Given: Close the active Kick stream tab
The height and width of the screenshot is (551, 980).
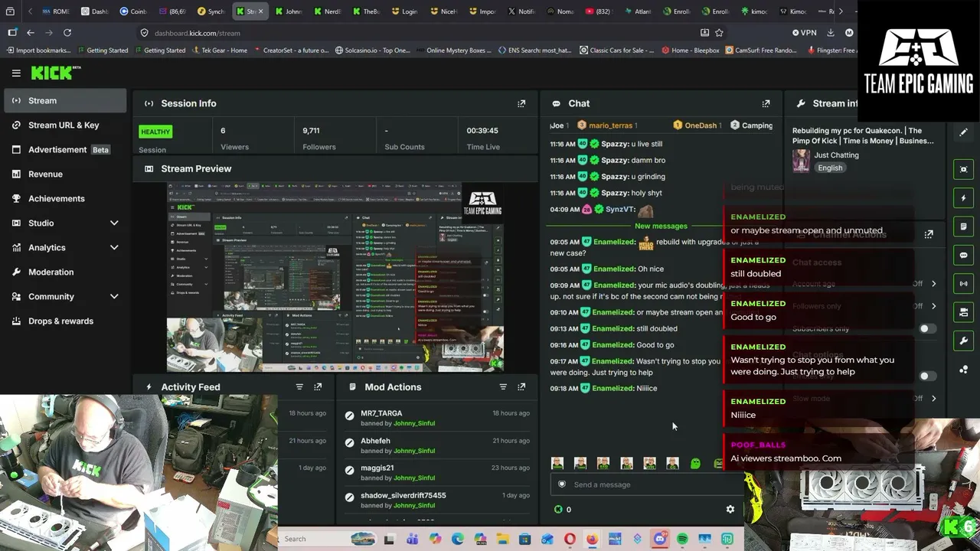Looking at the screenshot, I should coord(260,11).
